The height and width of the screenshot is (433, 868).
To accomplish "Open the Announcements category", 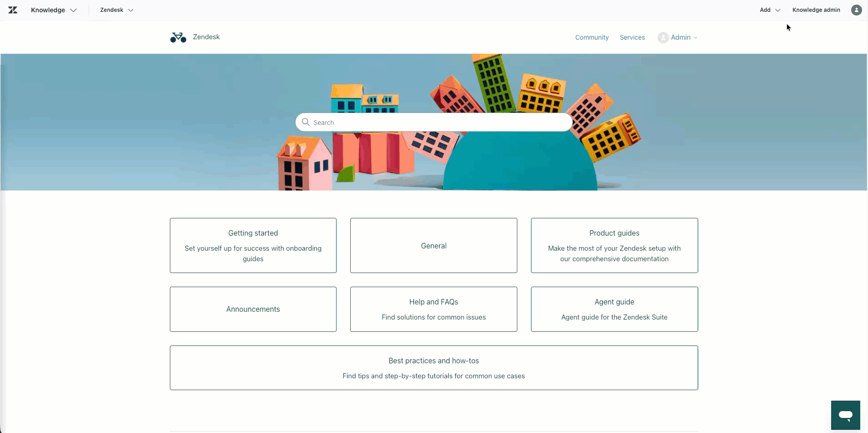I will point(253,309).
